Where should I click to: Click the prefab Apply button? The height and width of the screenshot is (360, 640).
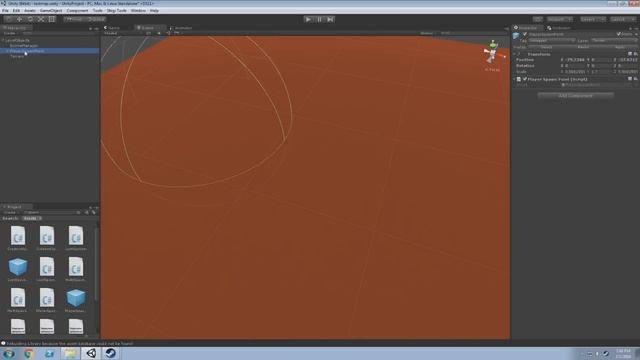tap(620, 47)
